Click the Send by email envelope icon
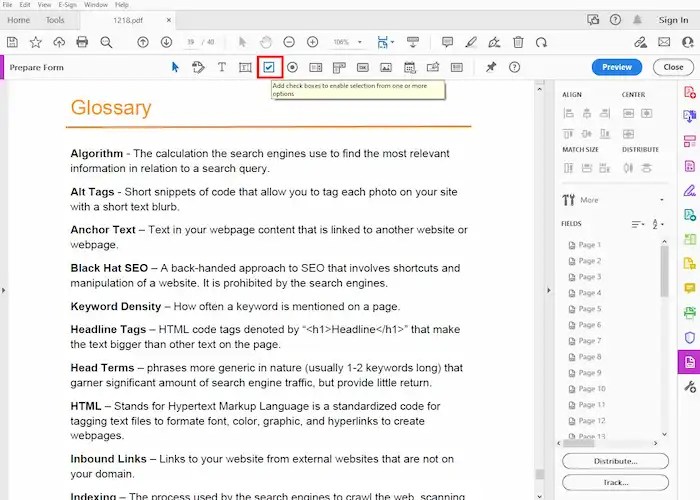Image resolution: width=700 pixels, height=500 pixels. click(x=664, y=42)
